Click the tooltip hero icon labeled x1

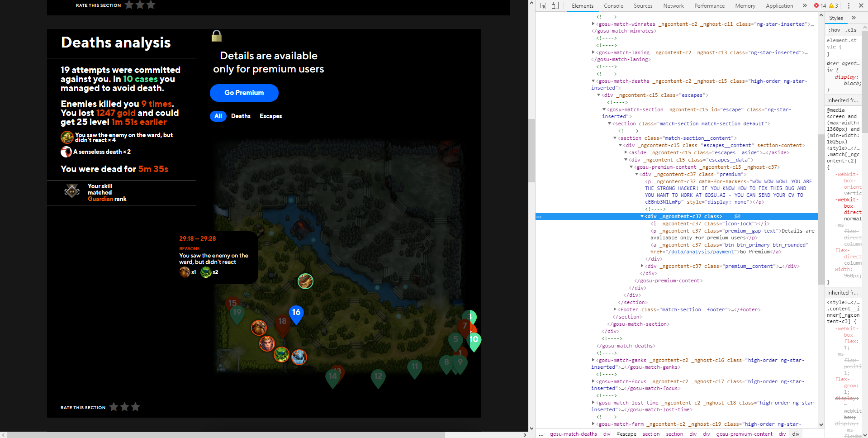click(x=185, y=271)
